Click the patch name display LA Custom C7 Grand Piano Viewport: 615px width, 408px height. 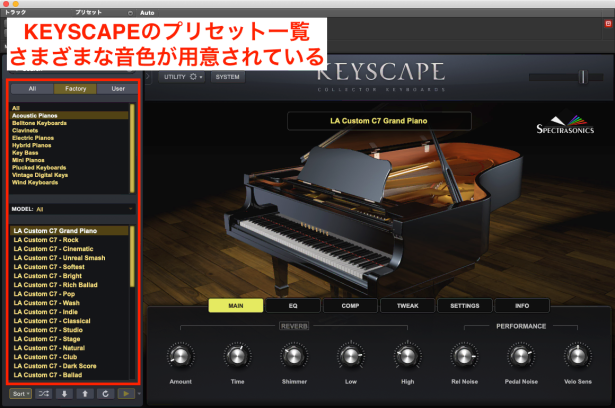(379, 121)
